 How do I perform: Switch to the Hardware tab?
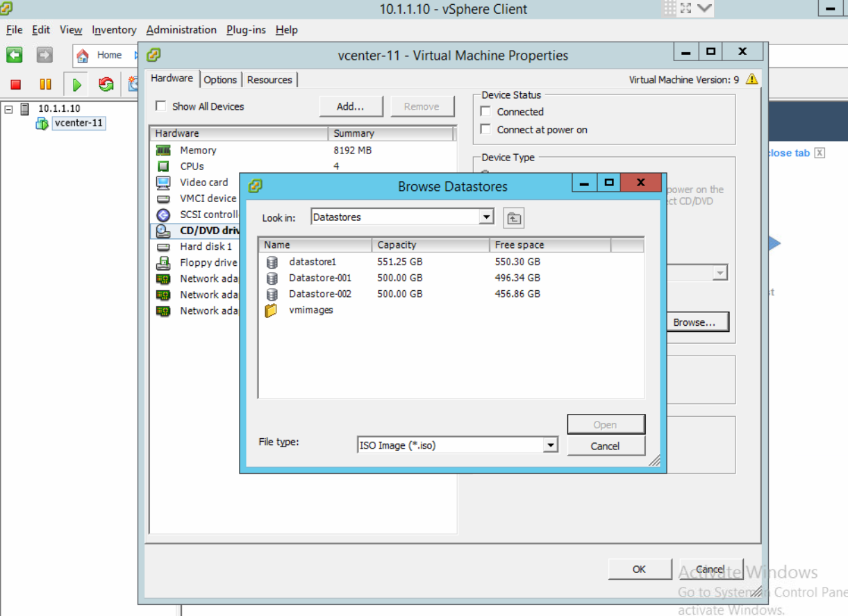point(172,78)
